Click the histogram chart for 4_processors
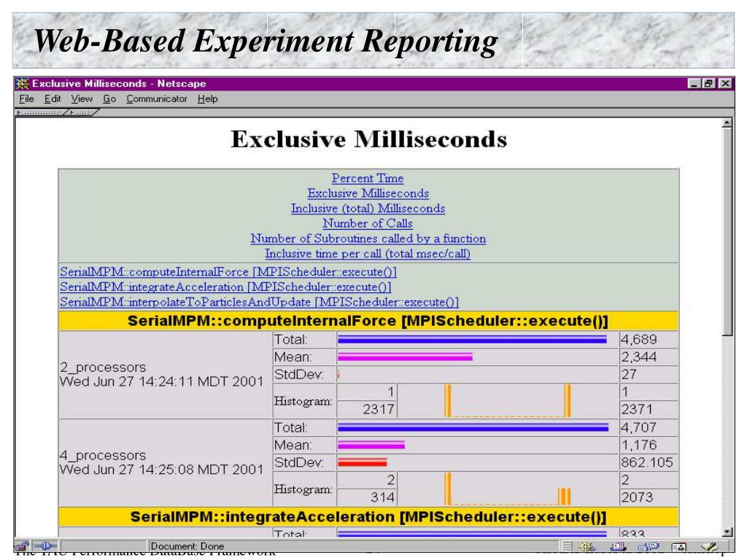This screenshot has height=560, width=747. (x=508, y=489)
